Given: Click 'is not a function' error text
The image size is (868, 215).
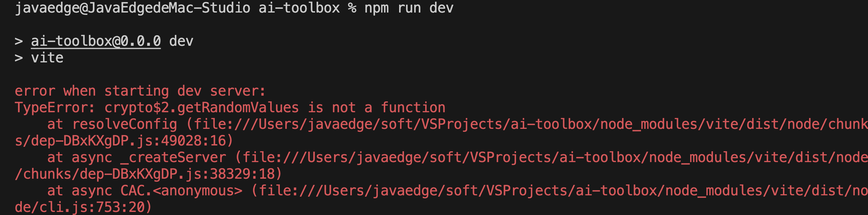Looking at the screenshot, I should point(376,108).
